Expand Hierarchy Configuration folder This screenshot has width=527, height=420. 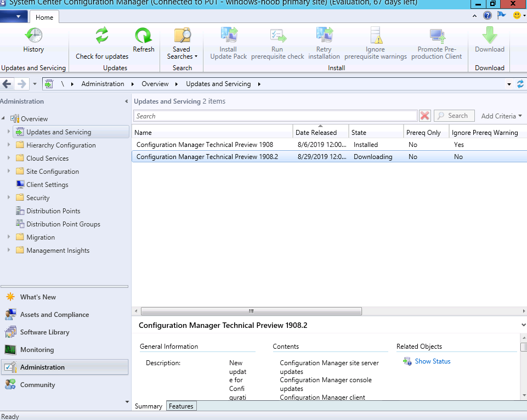point(9,145)
